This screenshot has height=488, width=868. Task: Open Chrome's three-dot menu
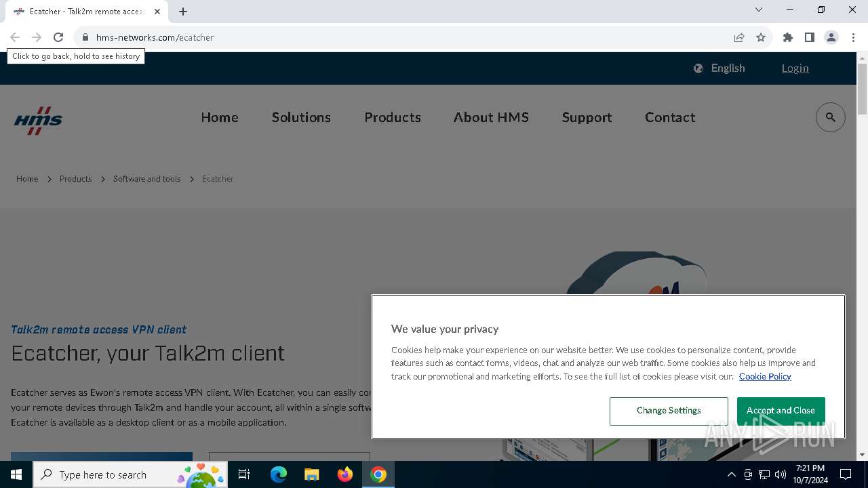point(853,37)
